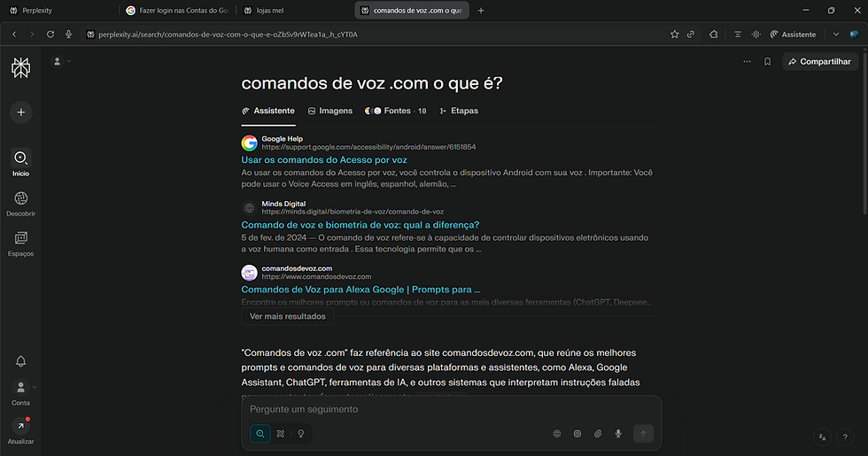Click the submit arrow button in the follow-up box
The image size is (868, 456).
click(643, 434)
